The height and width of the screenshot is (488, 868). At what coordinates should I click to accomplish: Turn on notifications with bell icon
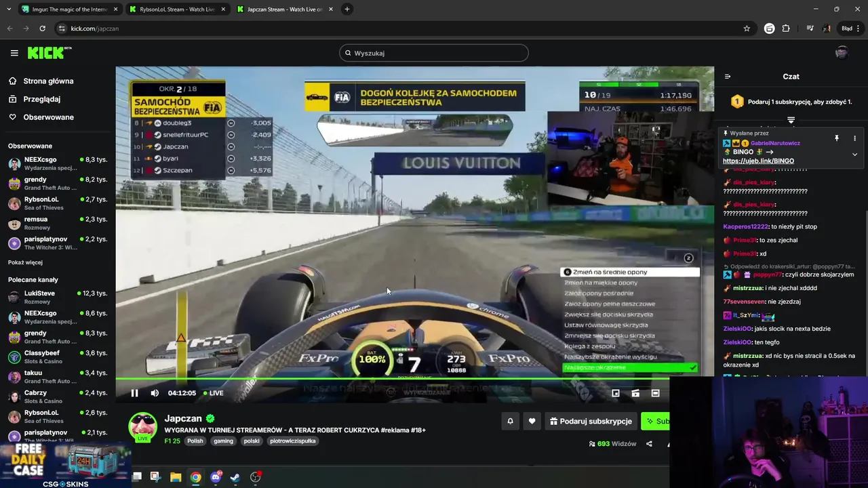(510, 421)
